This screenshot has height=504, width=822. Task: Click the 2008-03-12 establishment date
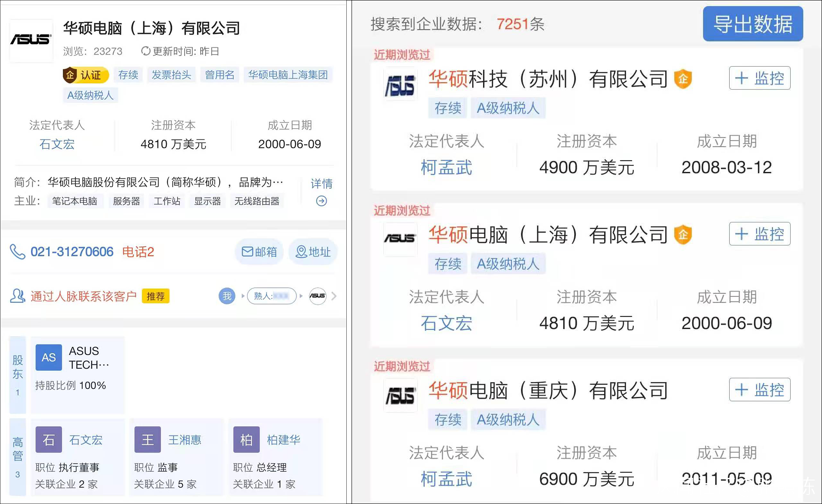point(727,168)
